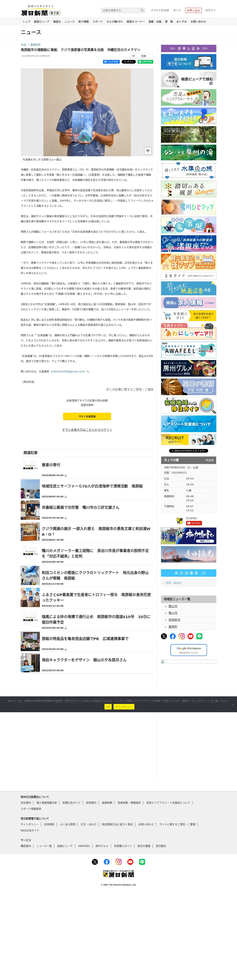Click the イベントひろば header link
The image size is (237, 980).
point(160,10)
